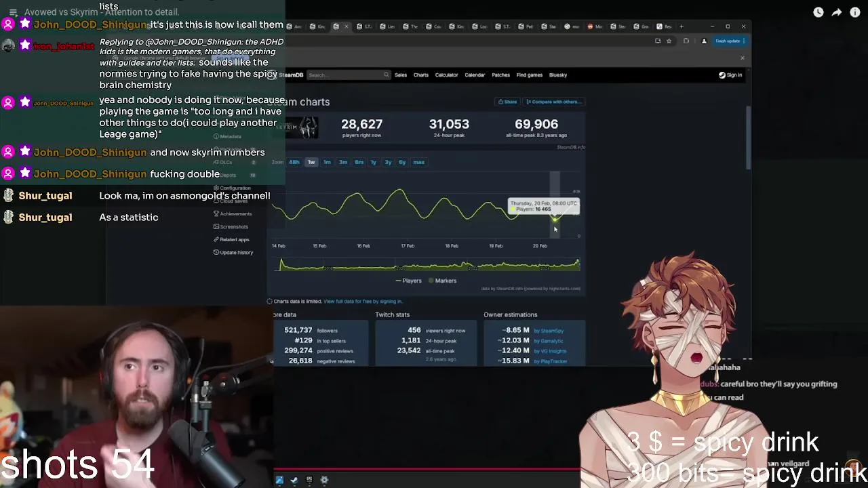Click the Share button above chart

(508, 102)
